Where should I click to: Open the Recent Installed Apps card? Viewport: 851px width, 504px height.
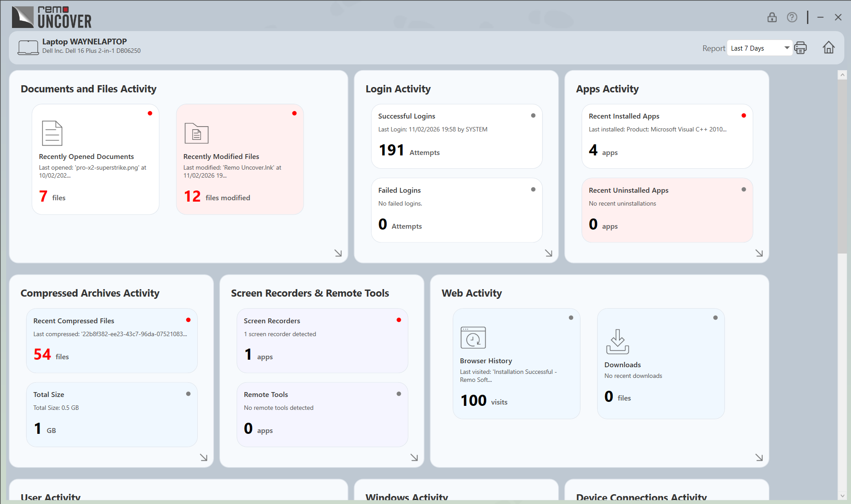click(667, 136)
